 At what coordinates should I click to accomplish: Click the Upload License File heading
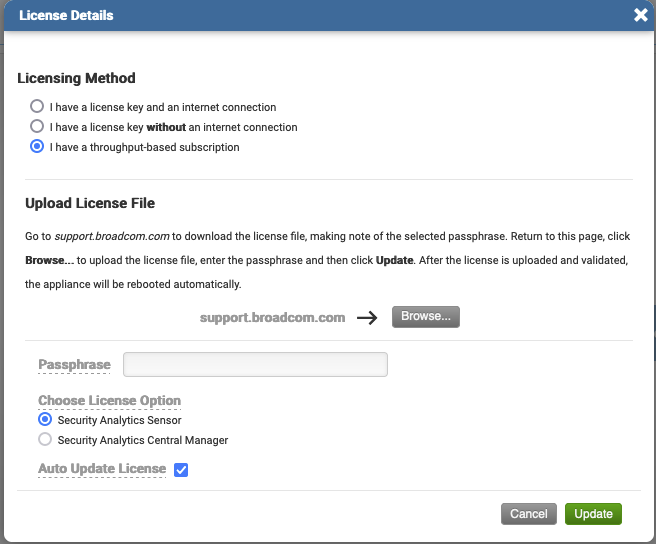pyautogui.click(x=90, y=204)
